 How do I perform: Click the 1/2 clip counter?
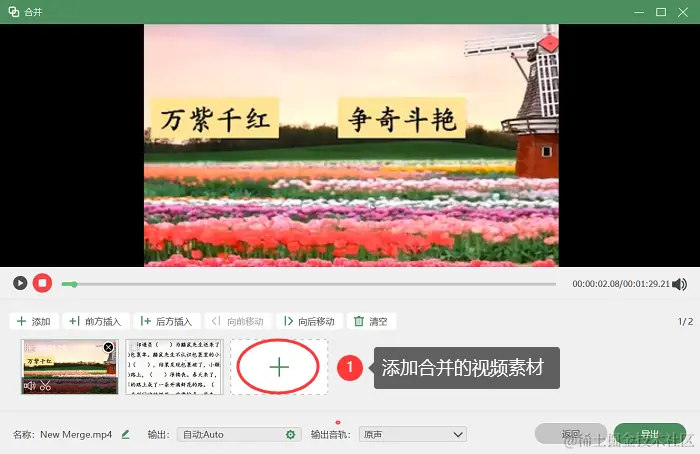click(685, 321)
